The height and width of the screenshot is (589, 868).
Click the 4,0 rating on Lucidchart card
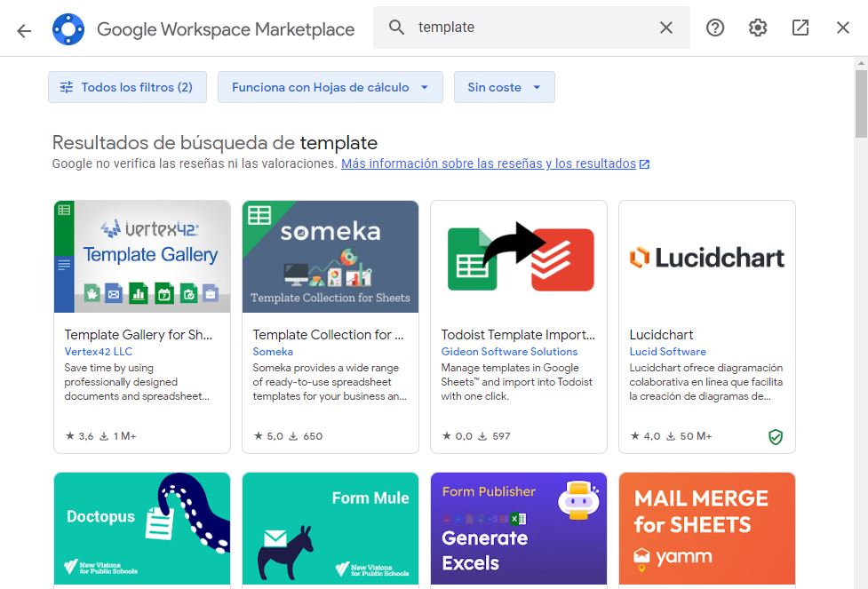(x=646, y=436)
